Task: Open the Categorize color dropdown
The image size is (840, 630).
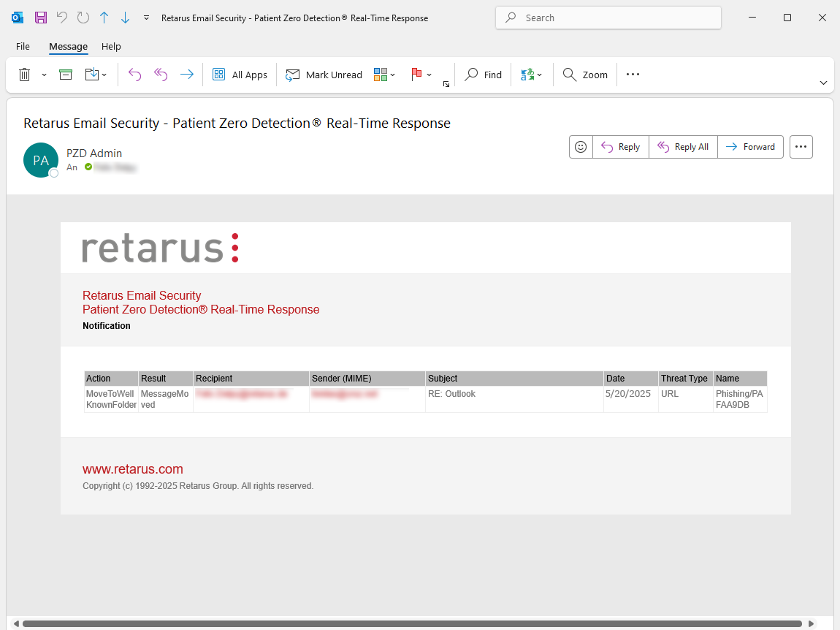Action: click(385, 75)
